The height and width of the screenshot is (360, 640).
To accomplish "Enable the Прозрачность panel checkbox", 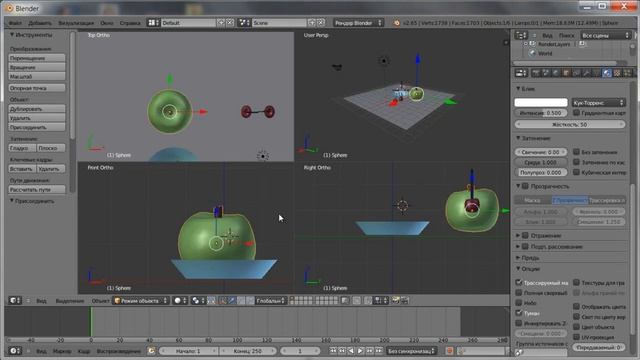I will (525, 186).
